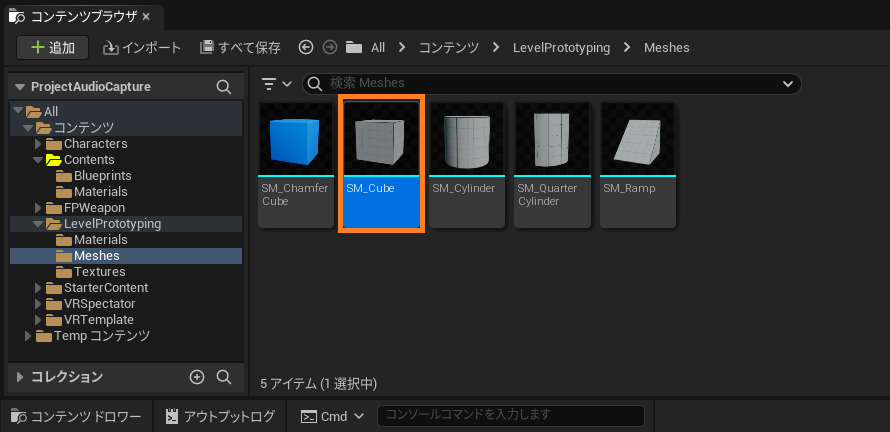This screenshot has width=890, height=432.
Task: Select LevelPrototyping in the breadcrumb path
Action: (561, 48)
